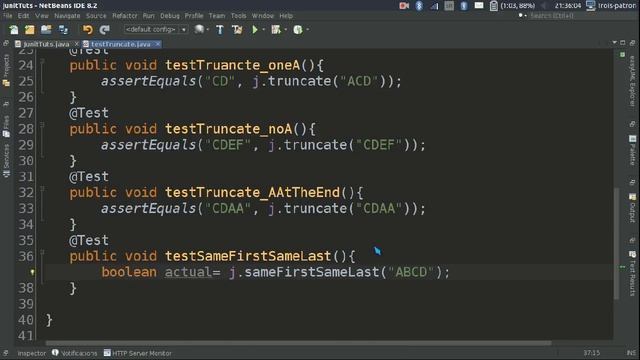Image resolution: width=640 pixels, height=360 pixels.
Task: Click the lightbulb hint on line 37
Action: 32,272
